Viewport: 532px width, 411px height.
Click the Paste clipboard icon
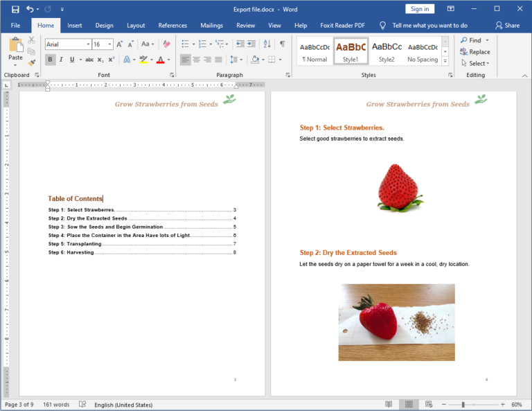[x=16, y=45]
